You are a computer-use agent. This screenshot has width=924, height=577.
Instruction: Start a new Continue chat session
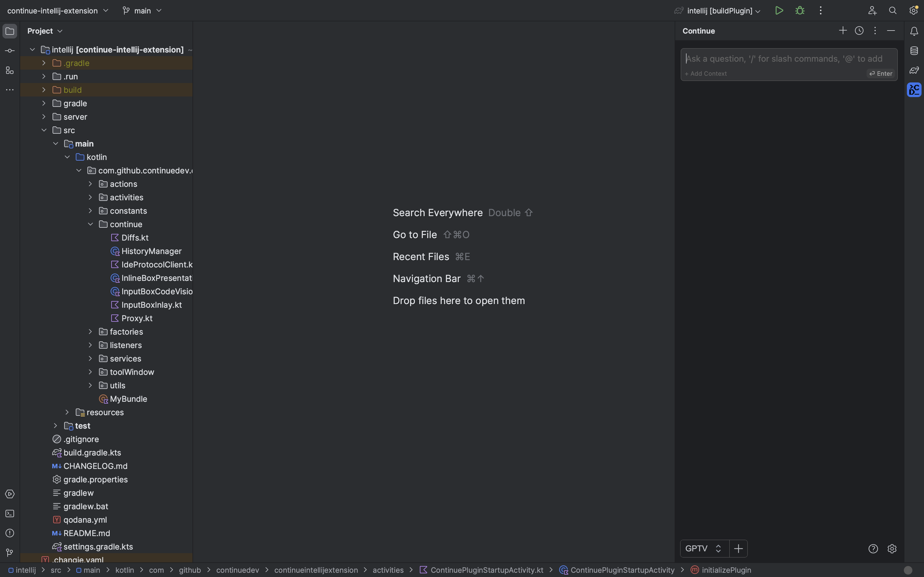(842, 31)
